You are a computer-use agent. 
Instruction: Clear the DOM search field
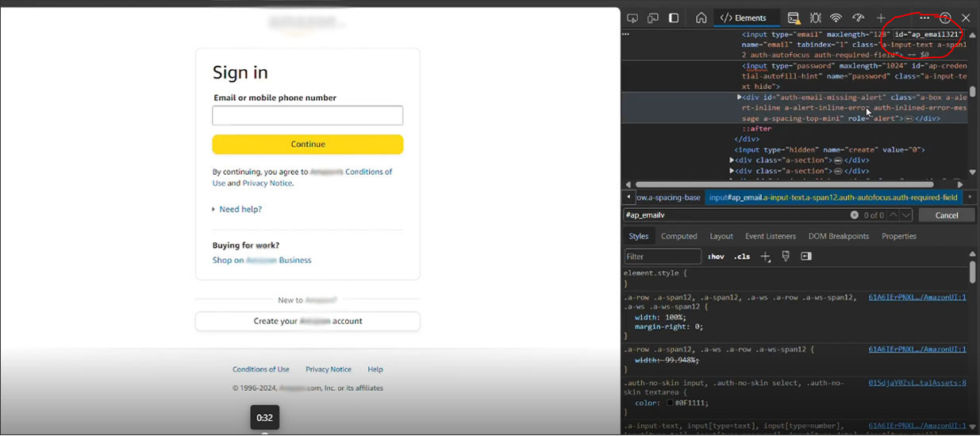point(855,215)
